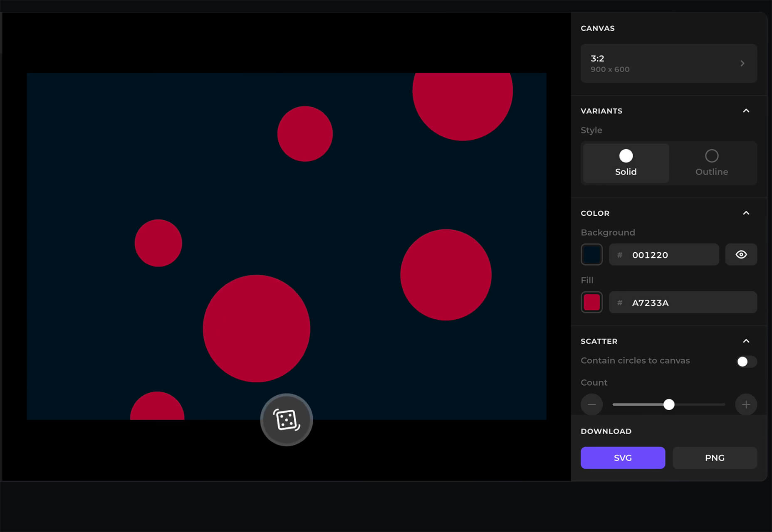The height and width of the screenshot is (532, 772).
Task: Toggle background visibility eye icon
Action: 741,254
